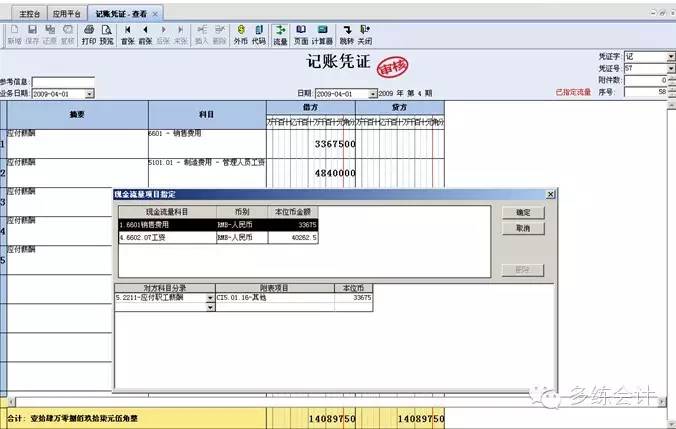
Task: Click the 摘要 column header
Action: coord(78,115)
